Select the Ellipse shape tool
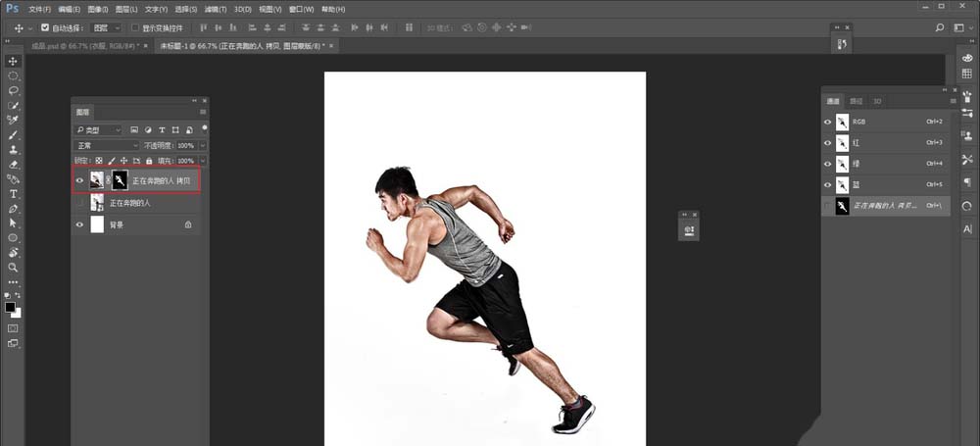Screen dimensions: 980x446 pyautogui.click(x=13, y=237)
